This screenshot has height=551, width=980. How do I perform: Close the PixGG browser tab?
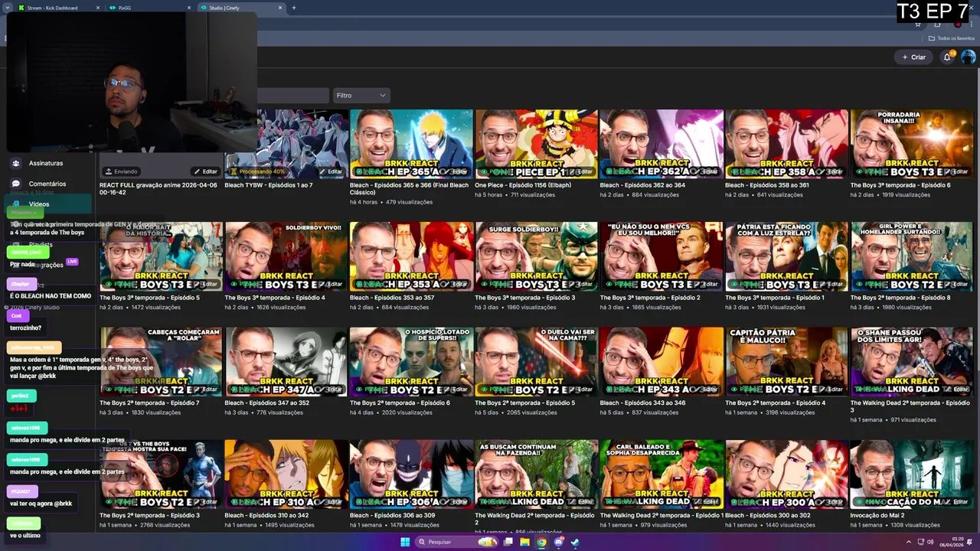coord(188,8)
